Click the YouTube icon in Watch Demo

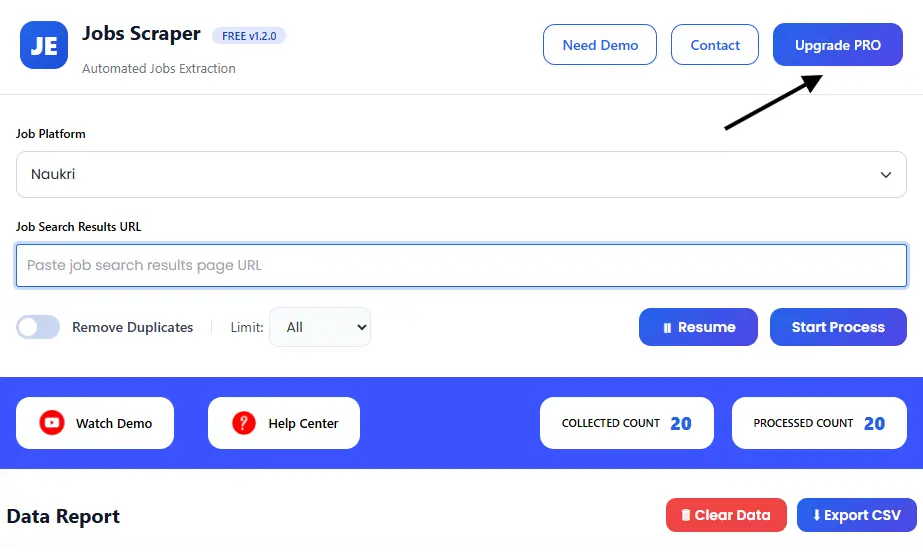52,423
